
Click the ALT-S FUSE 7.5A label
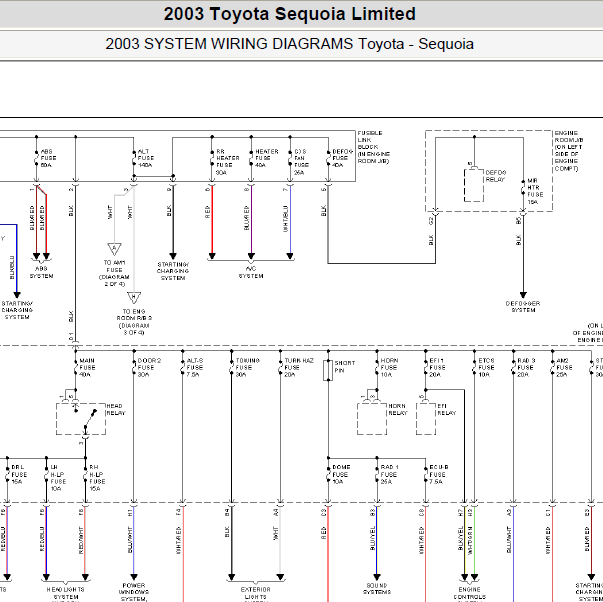[195, 367]
